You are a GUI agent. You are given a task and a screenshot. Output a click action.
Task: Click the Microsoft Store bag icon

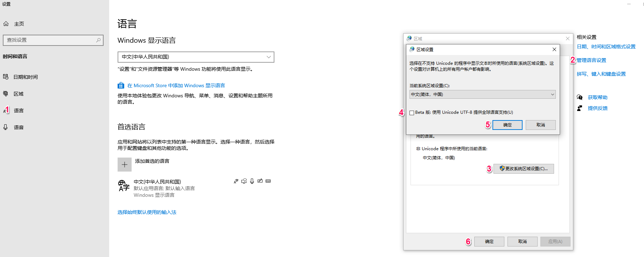point(121,85)
